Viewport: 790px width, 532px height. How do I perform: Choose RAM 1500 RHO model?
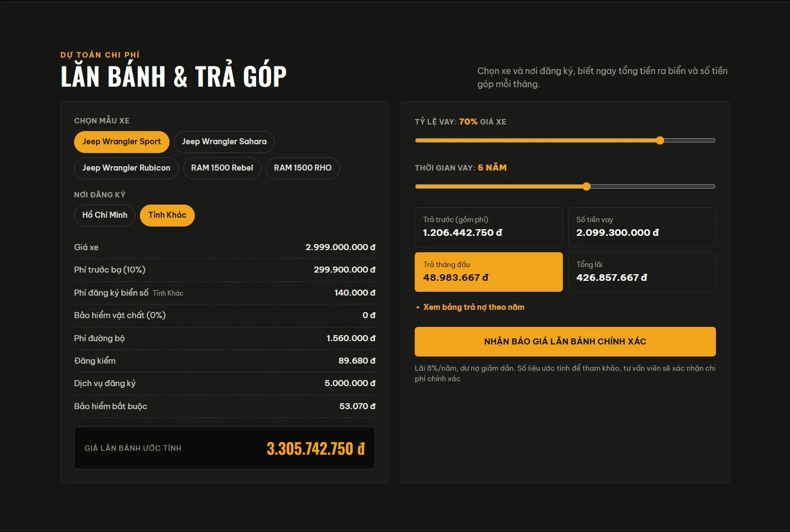[303, 168]
